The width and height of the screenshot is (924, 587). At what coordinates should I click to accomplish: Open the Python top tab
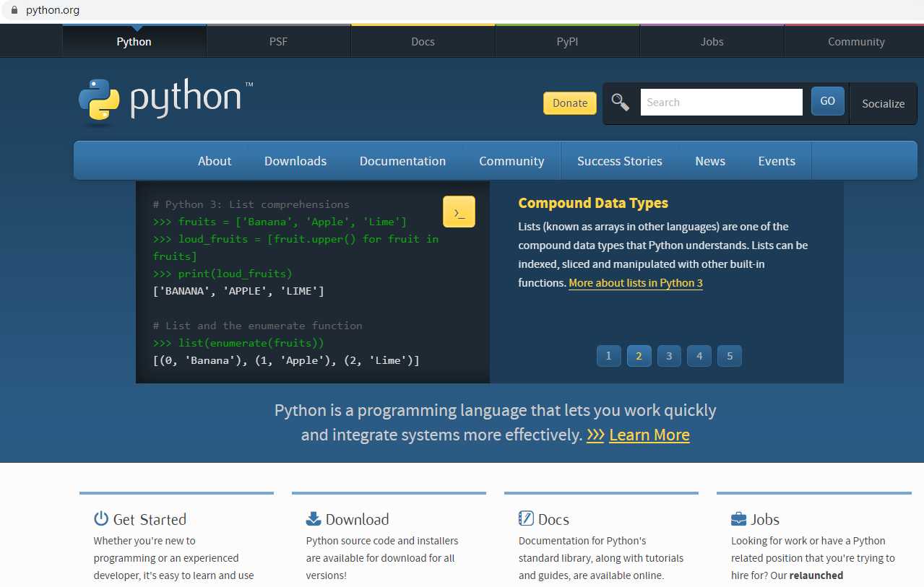[134, 41]
